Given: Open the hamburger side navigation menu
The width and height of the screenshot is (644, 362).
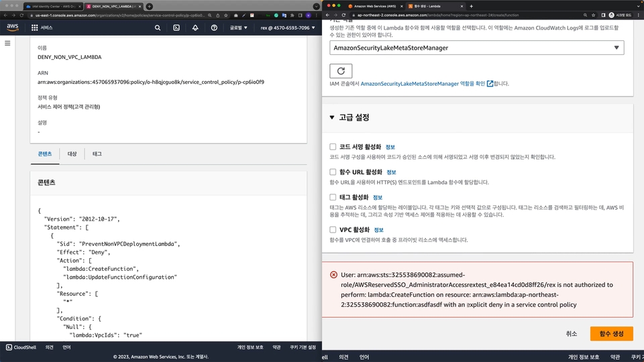Looking at the screenshot, I should coord(7,43).
